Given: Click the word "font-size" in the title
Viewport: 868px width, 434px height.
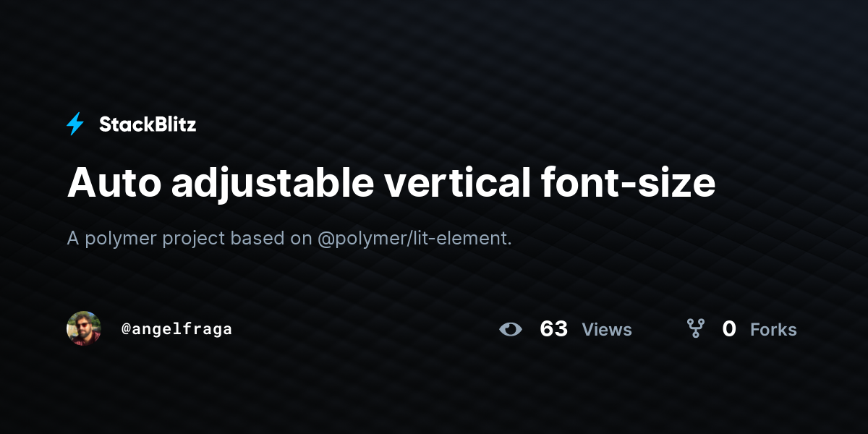Looking at the screenshot, I should click(628, 182).
